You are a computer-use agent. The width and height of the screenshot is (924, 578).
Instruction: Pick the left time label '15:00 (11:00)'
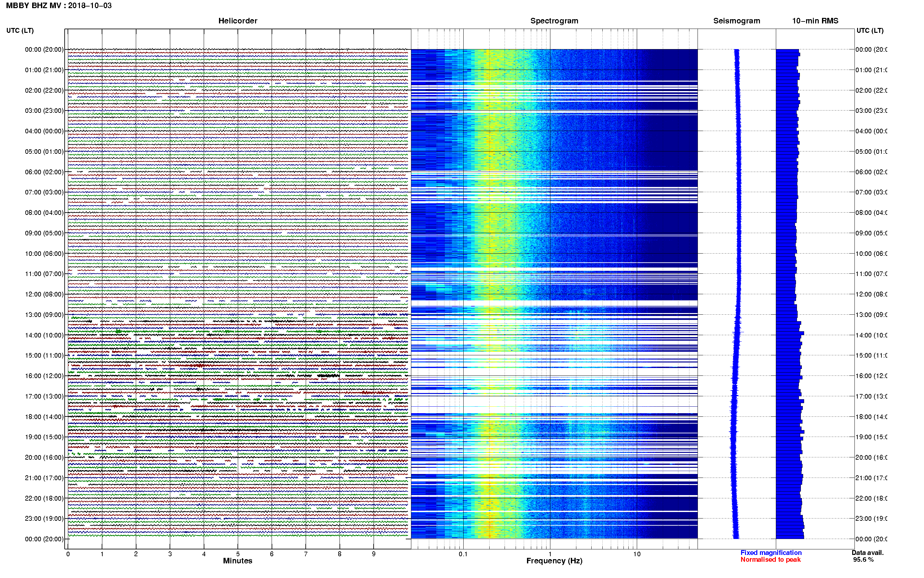[x=44, y=356]
